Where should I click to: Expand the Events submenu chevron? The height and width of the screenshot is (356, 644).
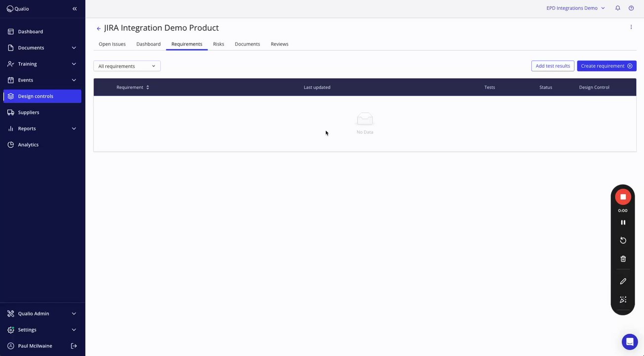pos(74,80)
